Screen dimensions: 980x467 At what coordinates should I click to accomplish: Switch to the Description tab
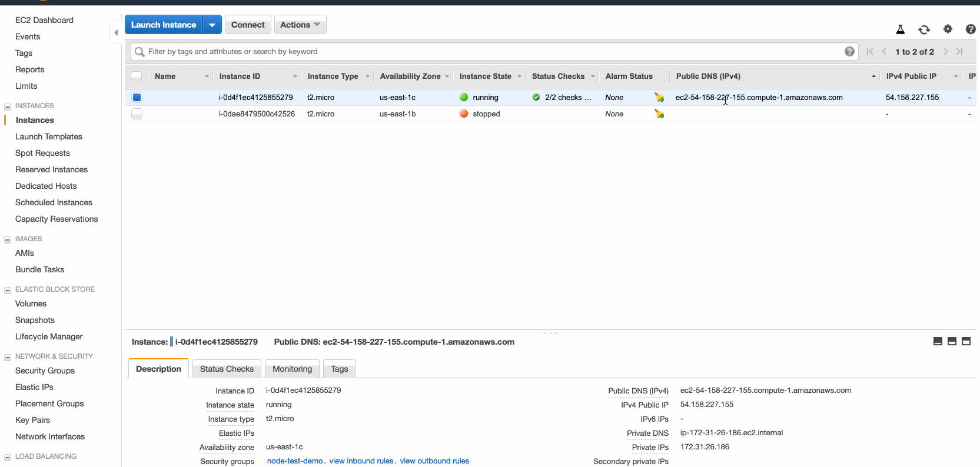(158, 369)
